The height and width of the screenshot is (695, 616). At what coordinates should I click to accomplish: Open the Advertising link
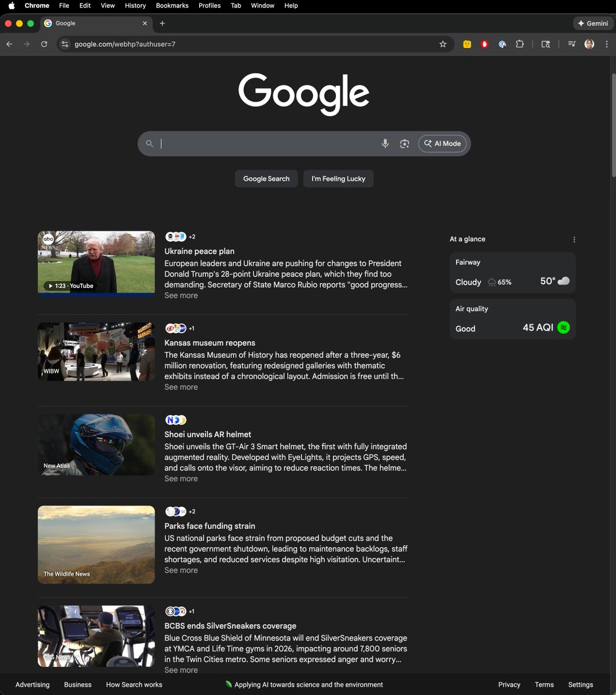click(x=32, y=685)
